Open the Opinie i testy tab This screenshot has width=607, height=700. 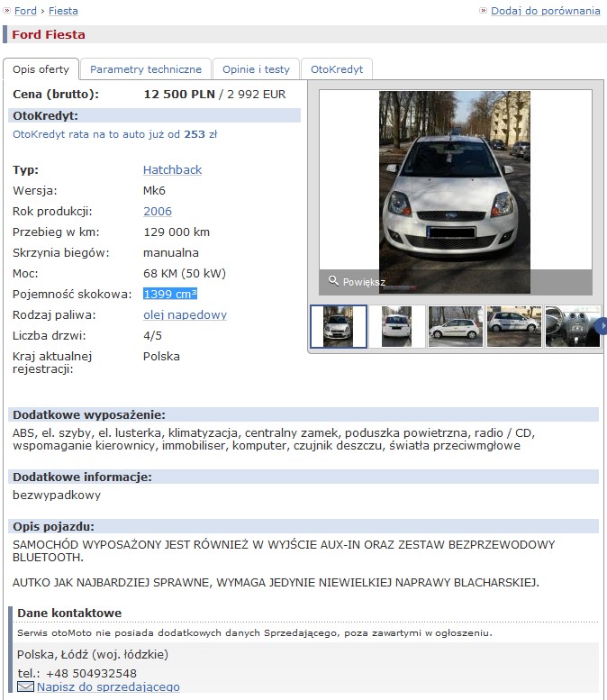point(256,69)
